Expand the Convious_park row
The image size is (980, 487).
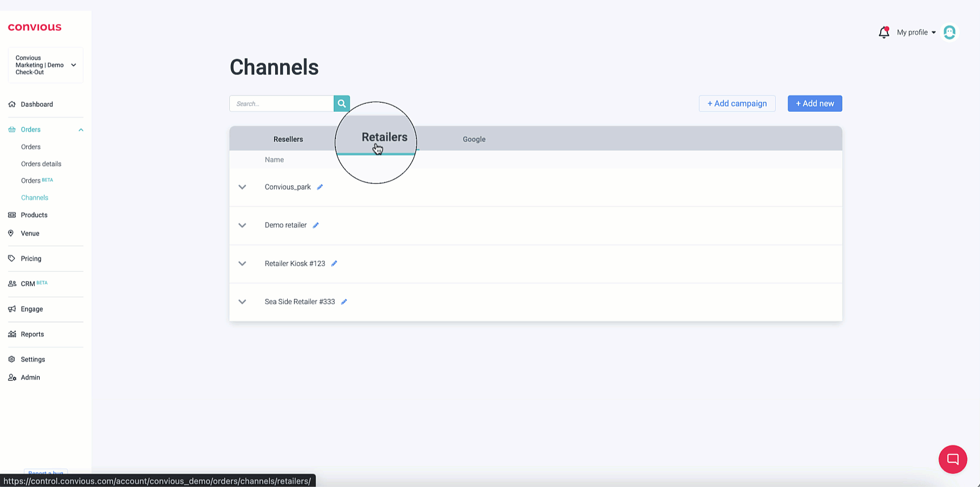[242, 187]
